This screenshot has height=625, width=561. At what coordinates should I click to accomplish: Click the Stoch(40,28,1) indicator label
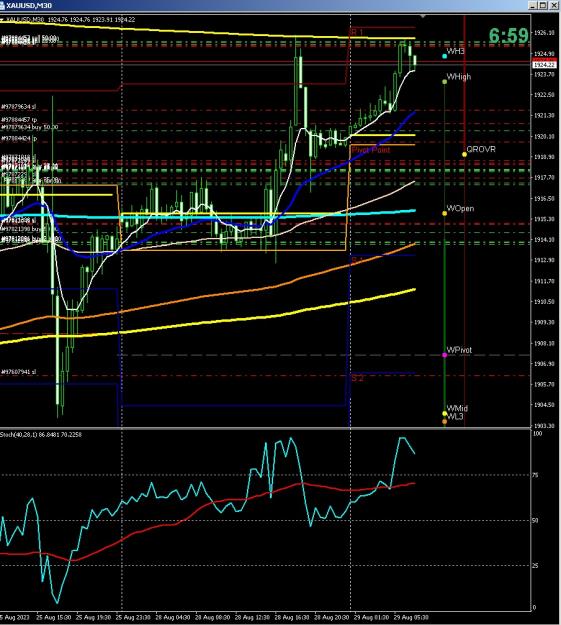pyautogui.click(x=41, y=434)
